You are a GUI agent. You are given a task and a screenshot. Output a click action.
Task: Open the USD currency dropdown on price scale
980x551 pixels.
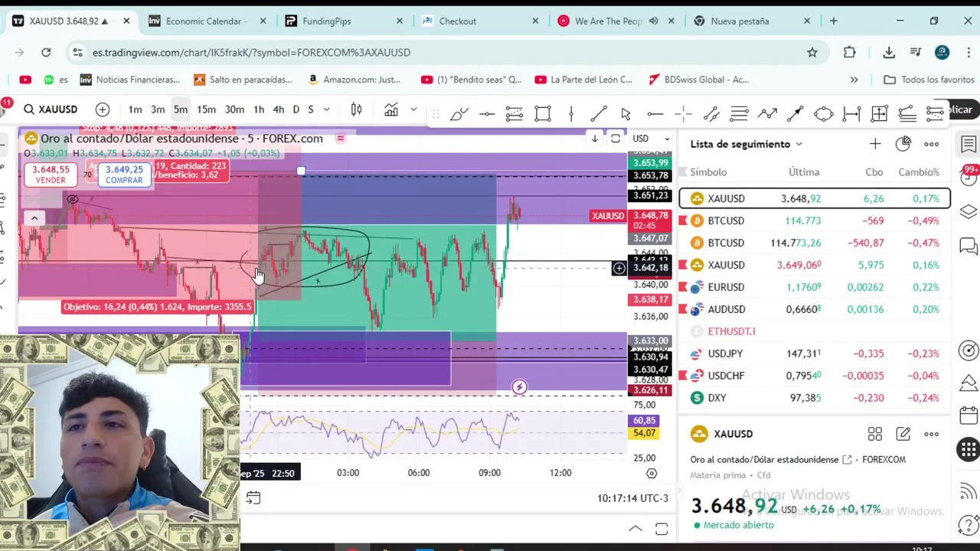(x=650, y=139)
